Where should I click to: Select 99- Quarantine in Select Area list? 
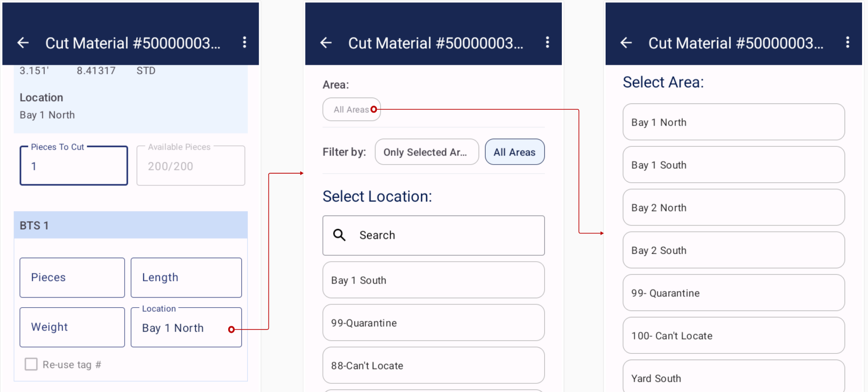click(x=733, y=293)
